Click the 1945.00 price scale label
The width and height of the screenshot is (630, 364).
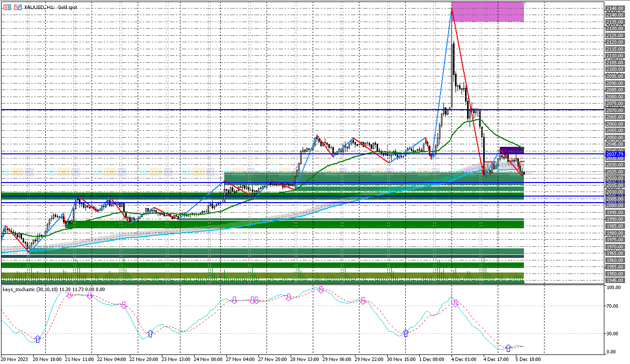pyautogui.click(x=615, y=281)
